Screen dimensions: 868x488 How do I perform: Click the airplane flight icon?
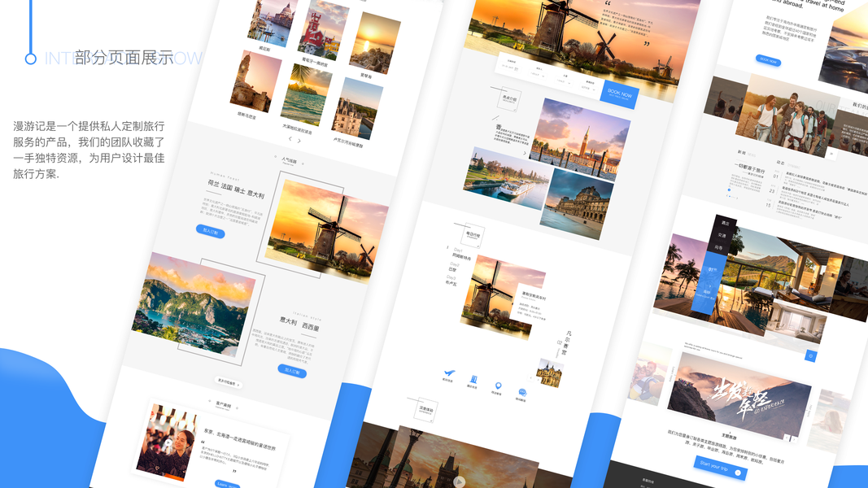tap(449, 374)
